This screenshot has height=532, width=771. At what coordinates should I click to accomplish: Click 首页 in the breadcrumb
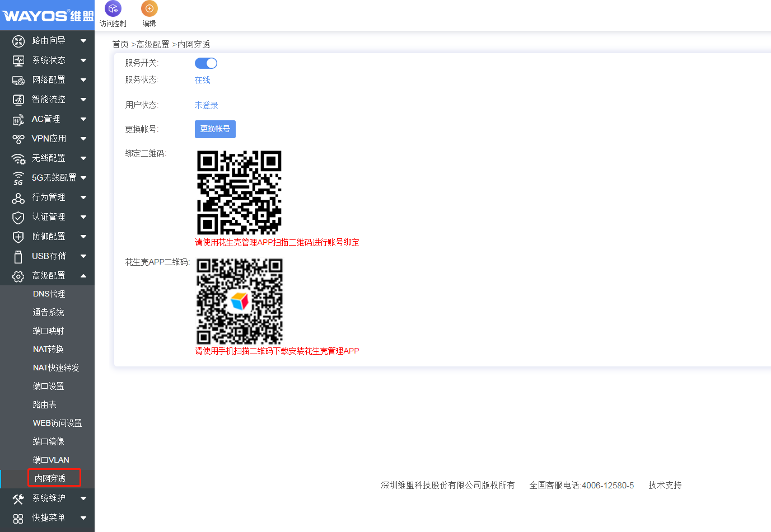pos(120,44)
